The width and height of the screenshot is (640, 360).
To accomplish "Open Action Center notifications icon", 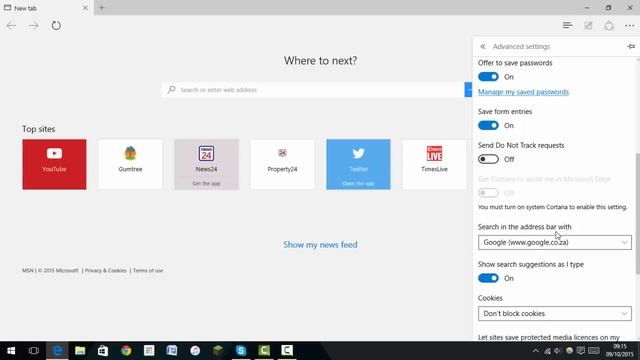I will click(x=581, y=351).
